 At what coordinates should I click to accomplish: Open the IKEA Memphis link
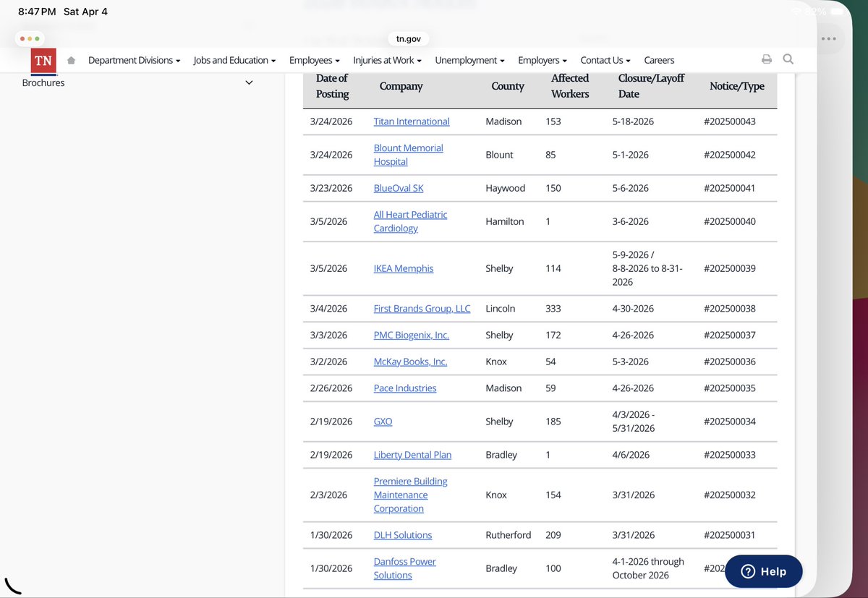coord(404,268)
